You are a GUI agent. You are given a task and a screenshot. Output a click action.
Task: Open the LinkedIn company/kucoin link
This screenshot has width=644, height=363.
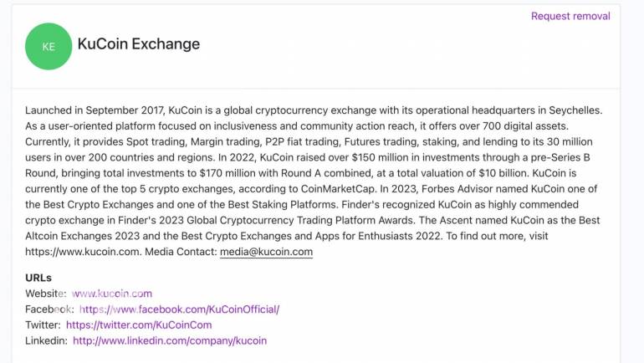(170, 340)
